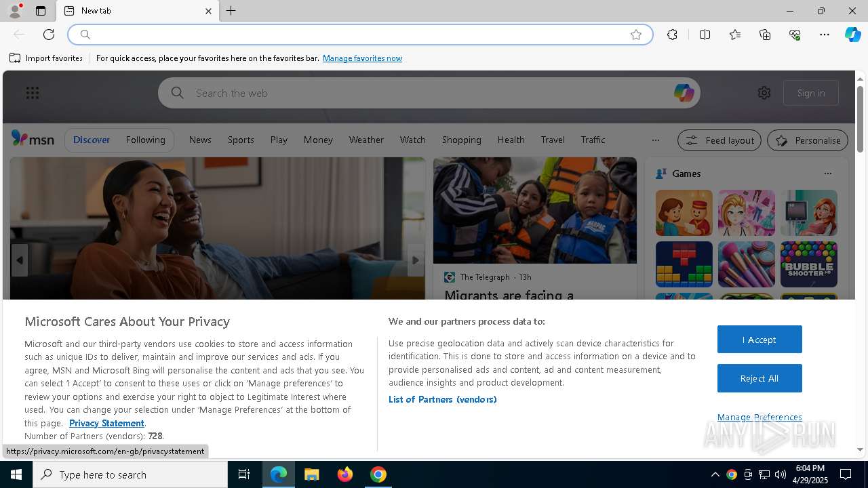
Task: Open Manage Preferences link
Action: click(x=759, y=417)
